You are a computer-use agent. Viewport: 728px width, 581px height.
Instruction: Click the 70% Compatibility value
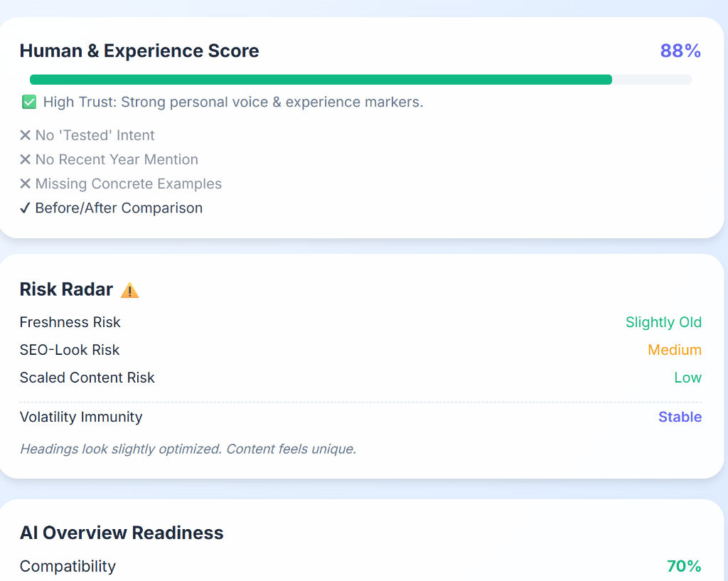684,566
